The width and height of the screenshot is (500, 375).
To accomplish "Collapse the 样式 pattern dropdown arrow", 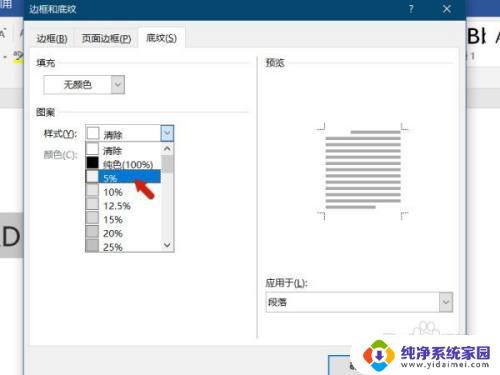I will tap(167, 134).
